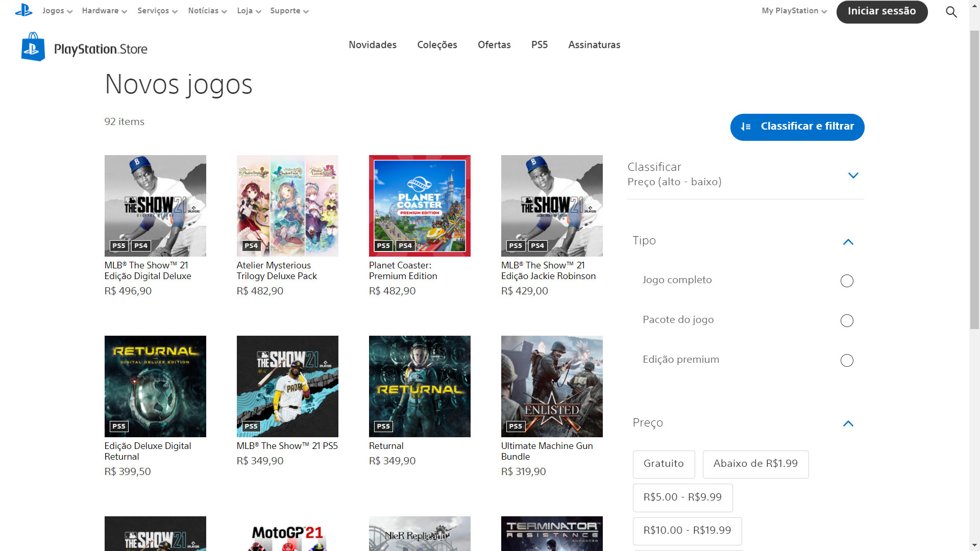
Task: Select the R$5.00 - R$9.99 price filter
Action: tap(682, 498)
